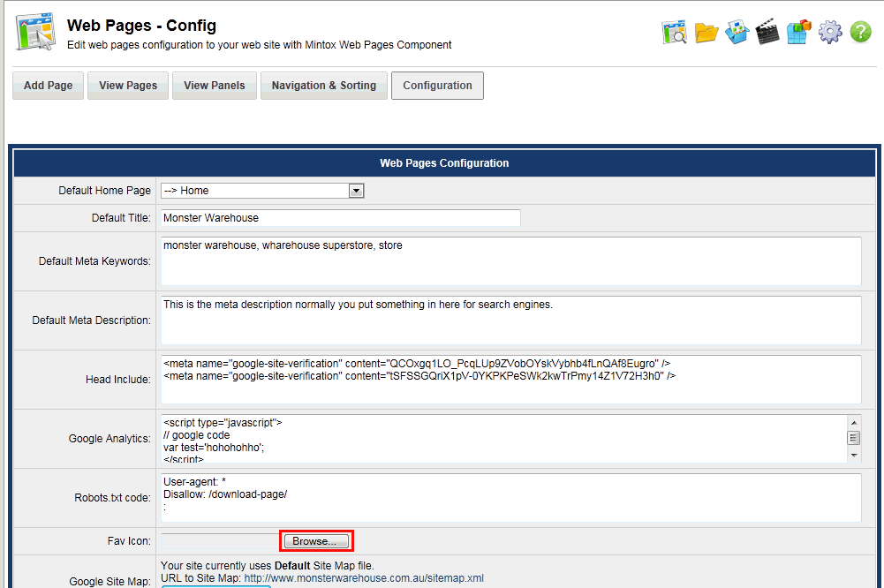The height and width of the screenshot is (588, 884).
Task: Open the View Panels tab
Action: [215, 86]
